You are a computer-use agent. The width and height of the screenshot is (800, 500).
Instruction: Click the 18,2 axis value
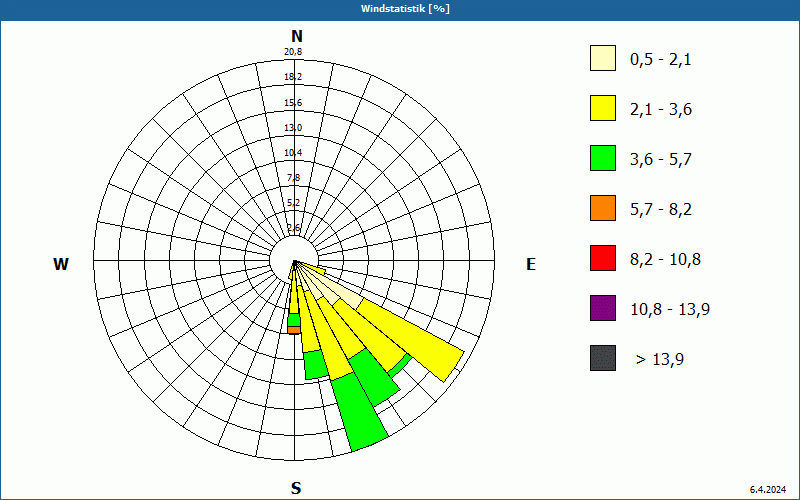click(x=293, y=77)
